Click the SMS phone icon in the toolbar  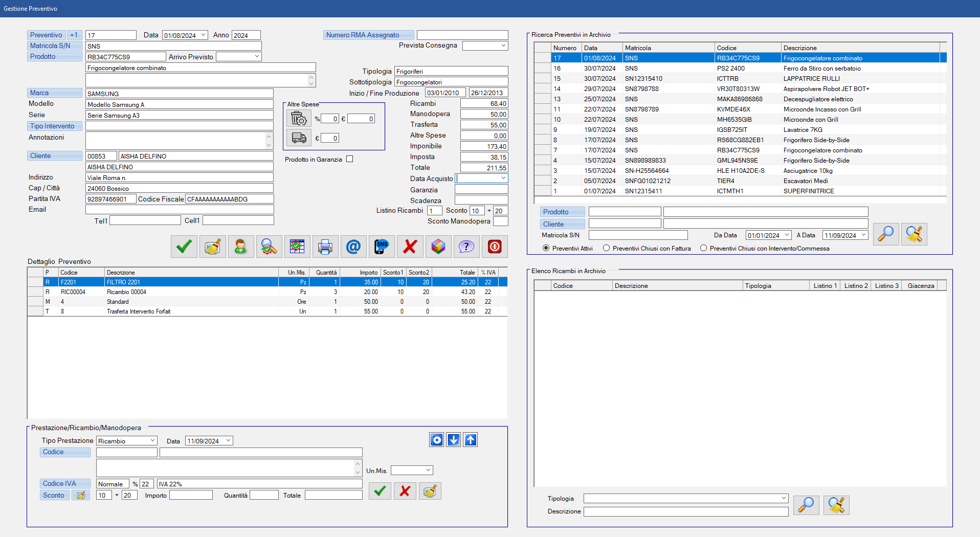(x=382, y=247)
